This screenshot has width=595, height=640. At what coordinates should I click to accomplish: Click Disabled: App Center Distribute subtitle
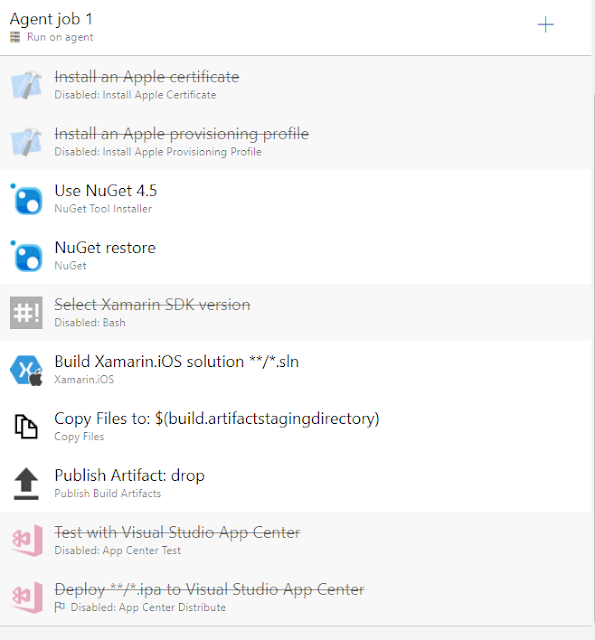click(x=148, y=607)
